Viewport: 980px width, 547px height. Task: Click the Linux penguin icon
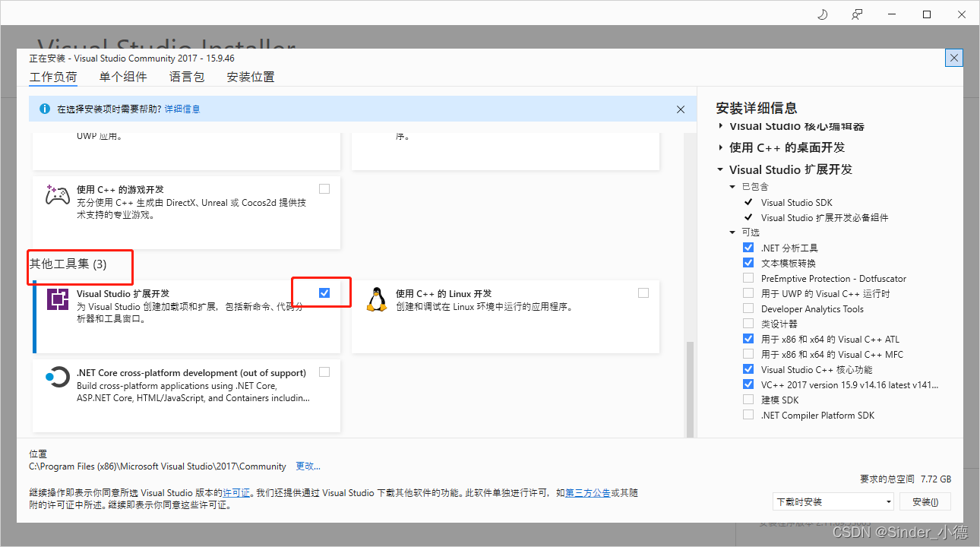click(x=376, y=299)
